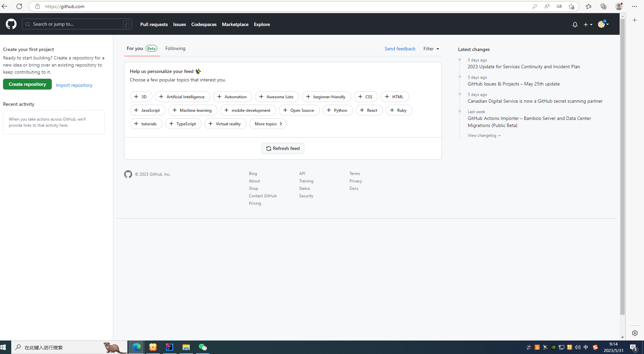Click the GitHub logo in the footer
This screenshot has height=354, width=644.
128,174
